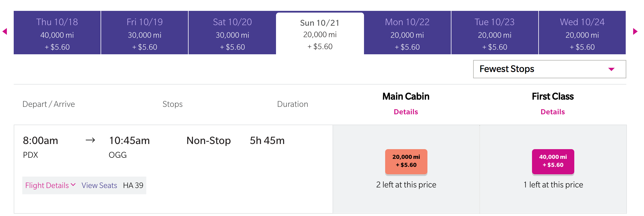Screen dimensions: 644x216
Task: Click the HA 39 flight number
Action: (133, 185)
